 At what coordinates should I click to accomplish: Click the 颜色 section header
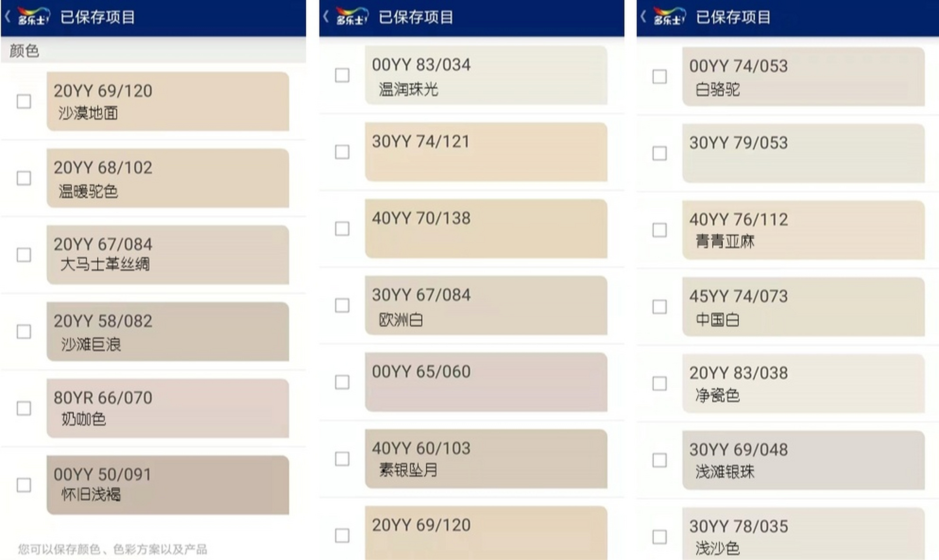pyautogui.click(x=25, y=51)
